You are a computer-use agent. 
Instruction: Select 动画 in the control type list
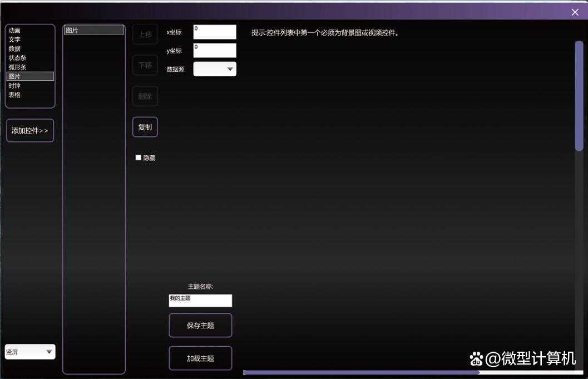coord(14,31)
